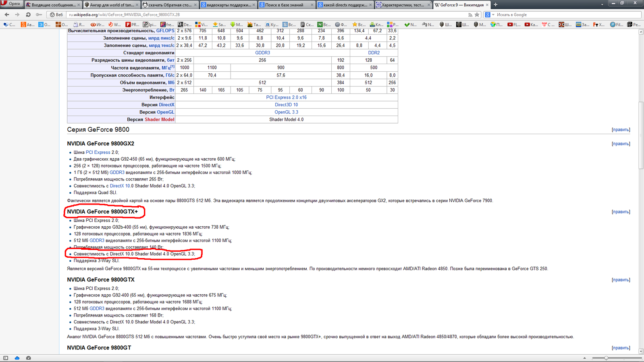Viewport: 644px width, 362px height.
Task: Toggle the panels icon in status bar
Action: tap(6, 358)
